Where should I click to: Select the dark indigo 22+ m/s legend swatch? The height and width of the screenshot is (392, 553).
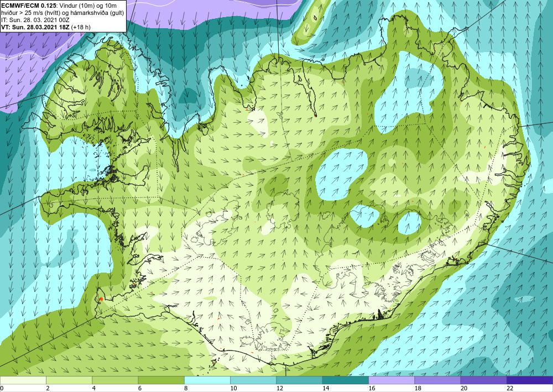(530, 380)
